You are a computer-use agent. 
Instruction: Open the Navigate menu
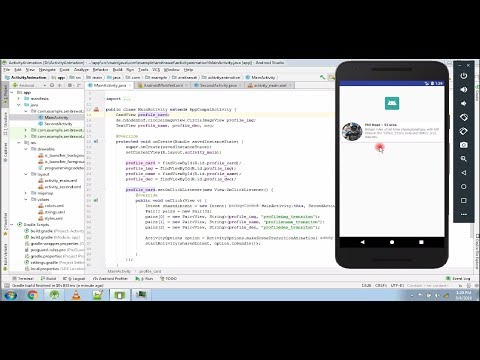tap(47, 70)
